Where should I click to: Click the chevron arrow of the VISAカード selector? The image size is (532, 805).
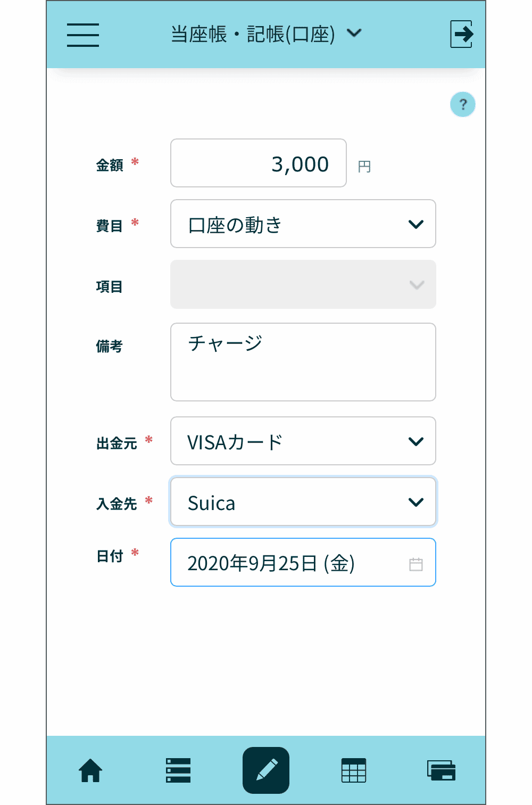pos(416,441)
